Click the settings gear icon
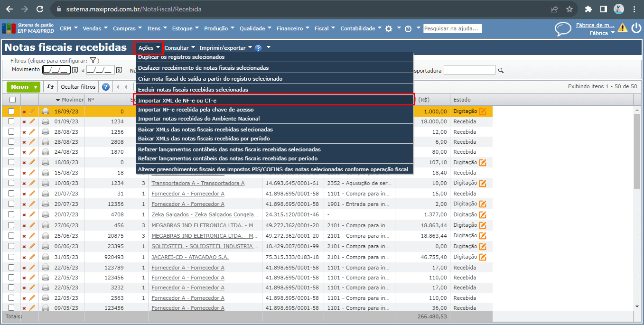This screenshot has width=644, height=325. (389, 29)
